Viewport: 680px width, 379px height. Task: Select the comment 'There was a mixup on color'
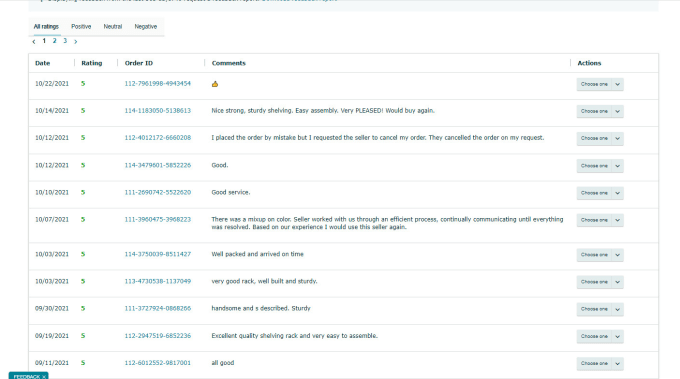387,223
